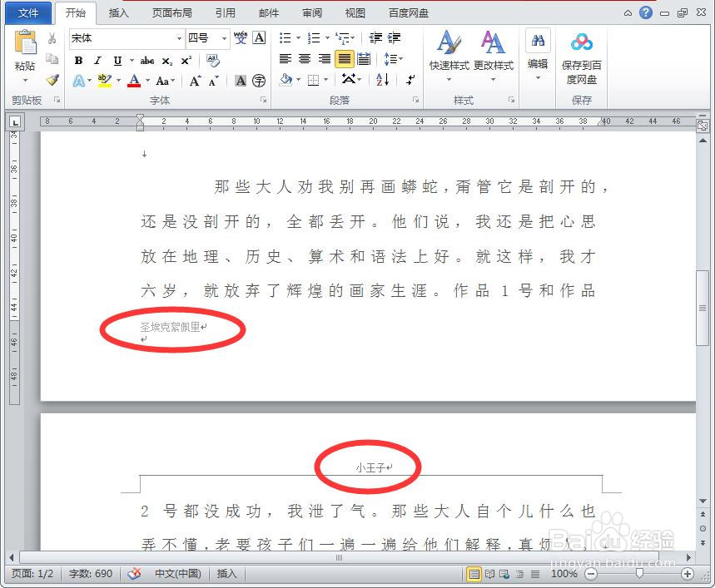
Task: Open the font size 四号 dropdown
Action: click(x=224, y=38)
